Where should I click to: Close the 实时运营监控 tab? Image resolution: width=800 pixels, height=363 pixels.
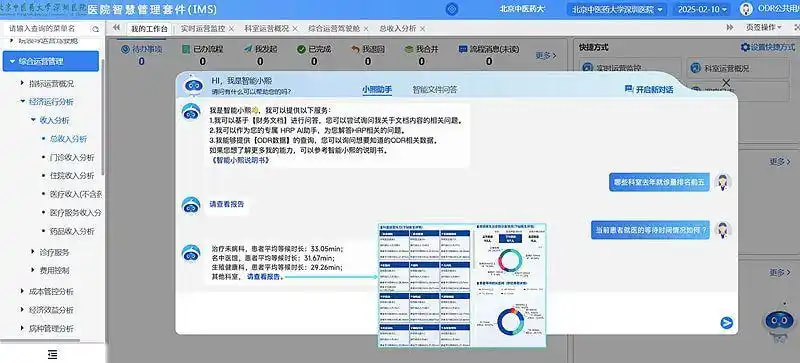pyautogui.click(x=231, y=29)
